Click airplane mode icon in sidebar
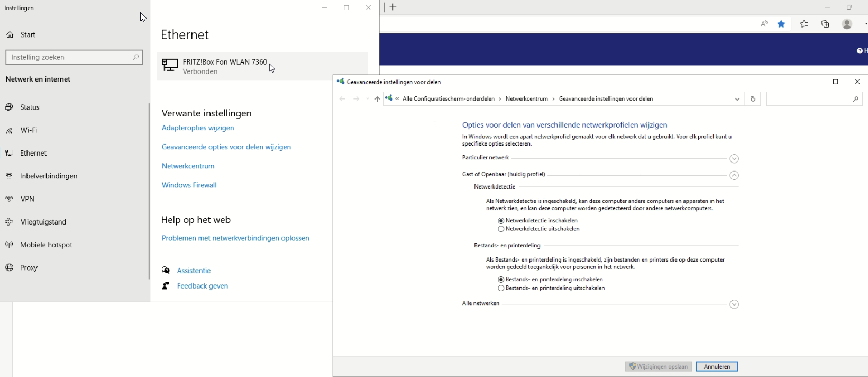This screenshot has height=377, width=868. pos(9,222)
